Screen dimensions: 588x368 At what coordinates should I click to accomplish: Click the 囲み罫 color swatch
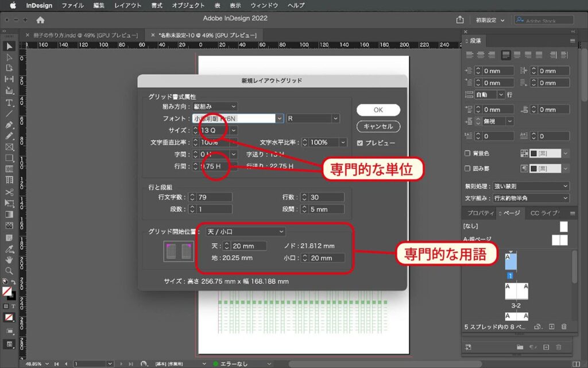click(545, 168)
